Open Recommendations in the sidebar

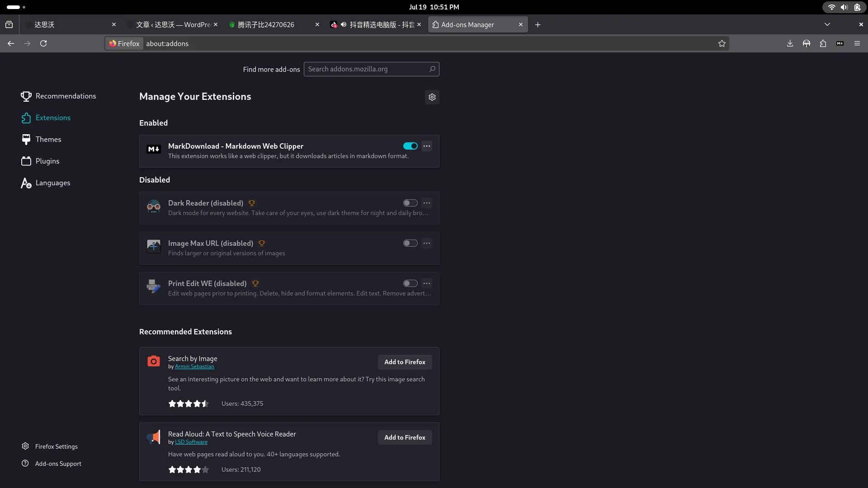(58, 96)
